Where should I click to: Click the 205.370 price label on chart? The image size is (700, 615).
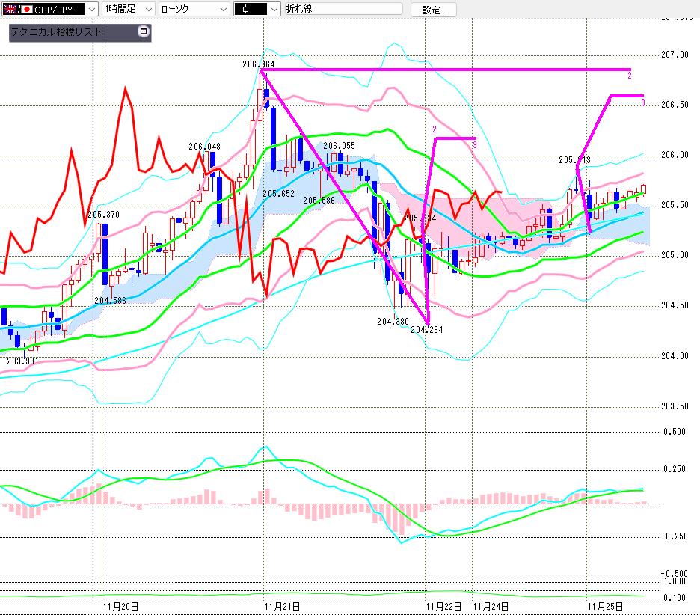(103, 215)
